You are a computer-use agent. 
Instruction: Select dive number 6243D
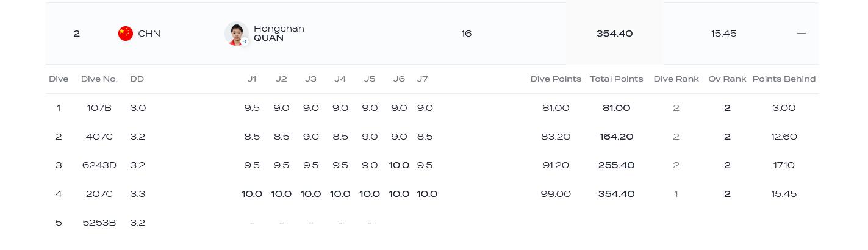coord(99,165)
